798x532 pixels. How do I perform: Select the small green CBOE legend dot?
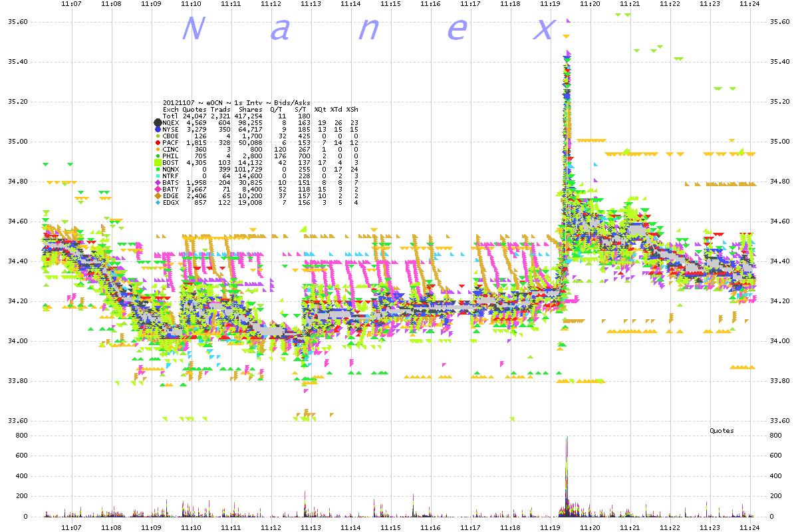click(158, 136)
